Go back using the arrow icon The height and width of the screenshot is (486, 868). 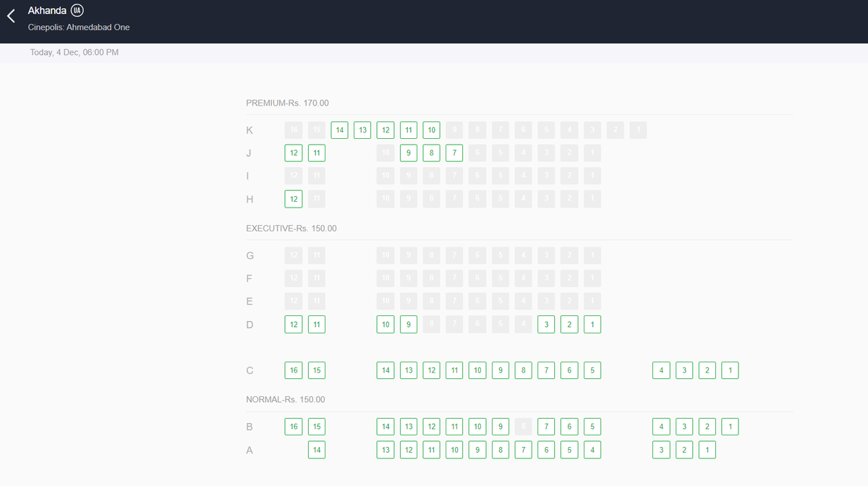point(11,17)
